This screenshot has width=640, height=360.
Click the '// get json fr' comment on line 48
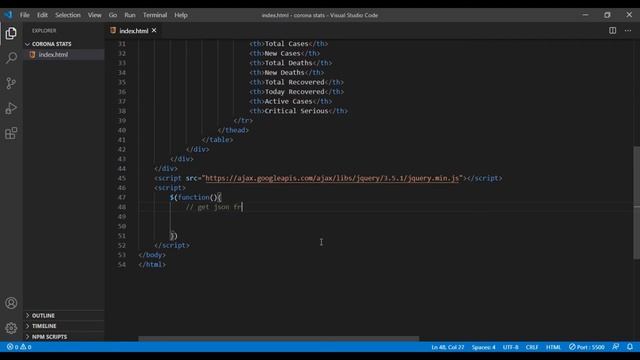pos(214,207)
